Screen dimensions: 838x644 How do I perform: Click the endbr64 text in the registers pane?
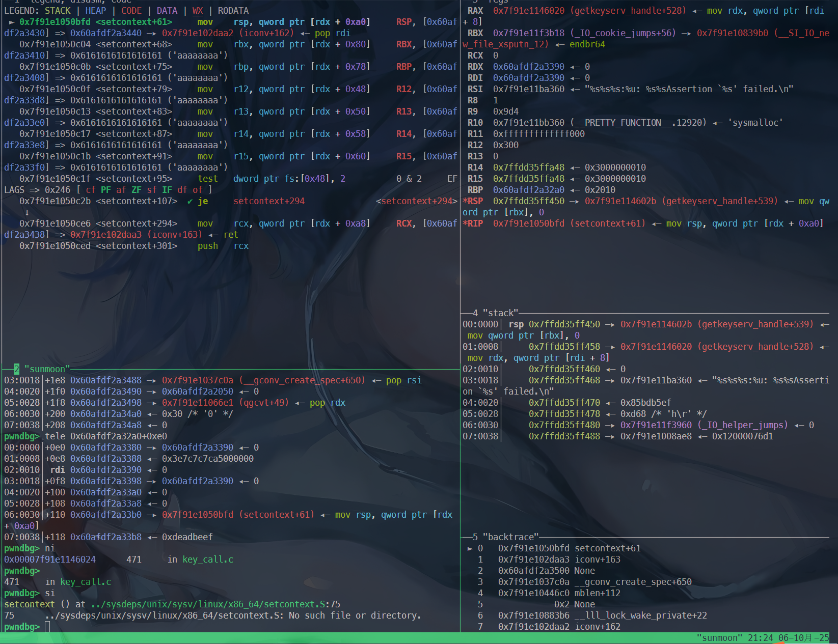pos(587,44)
